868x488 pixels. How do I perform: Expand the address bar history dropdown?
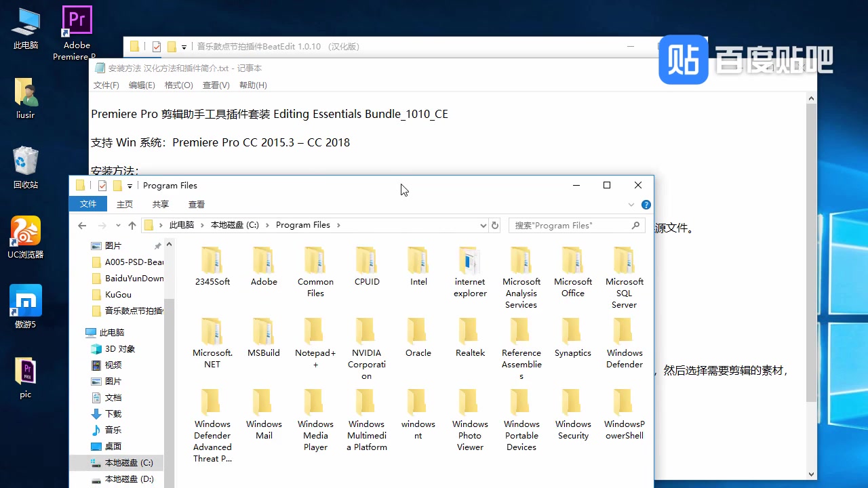483,226
